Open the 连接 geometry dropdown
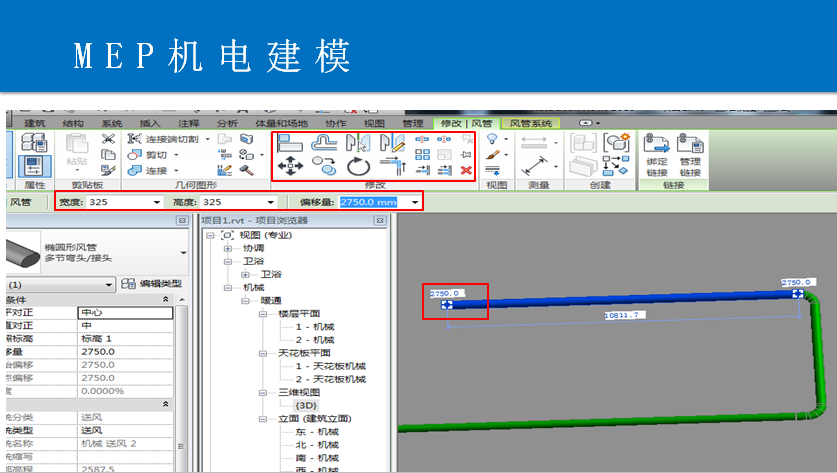 pyautogui.click(x=176, y=171)
